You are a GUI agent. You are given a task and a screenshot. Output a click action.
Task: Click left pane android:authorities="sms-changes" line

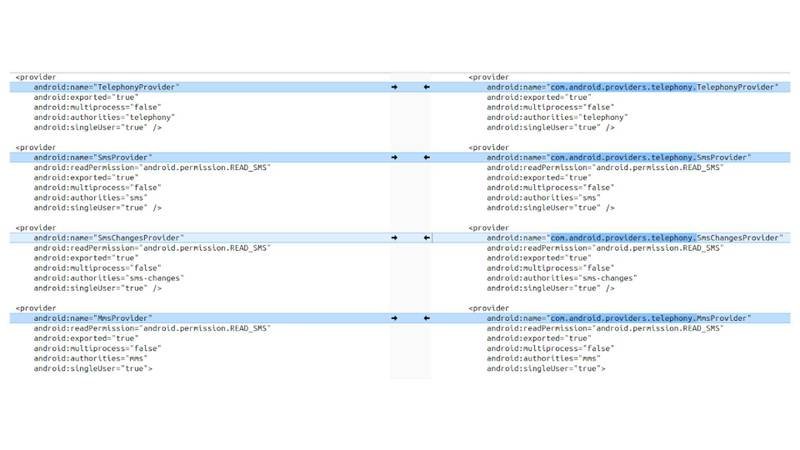coord(109,278)
